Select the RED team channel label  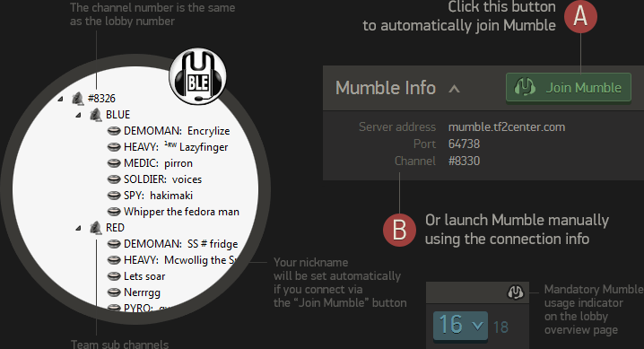(x=115, y=228)
